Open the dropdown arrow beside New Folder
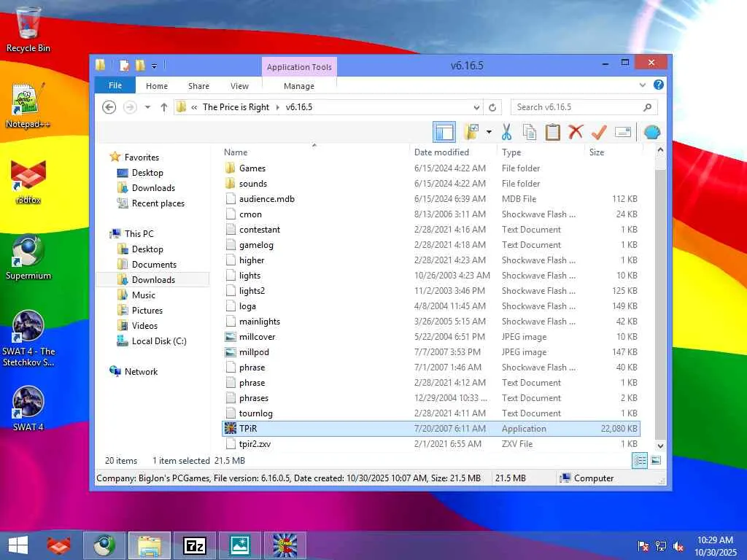 pyautogui.click(x=489, y=132)
